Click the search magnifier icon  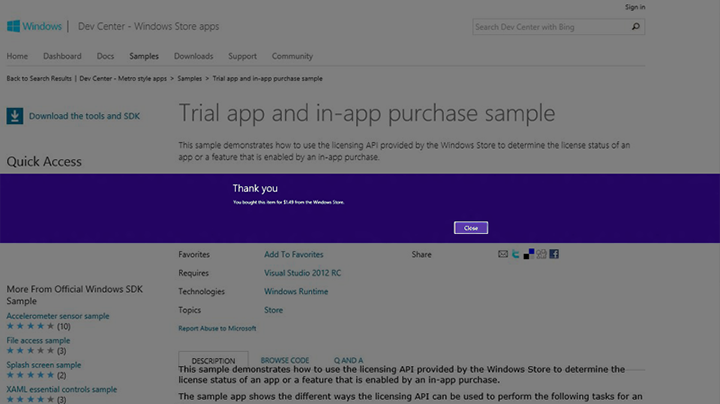pos(636,27)
